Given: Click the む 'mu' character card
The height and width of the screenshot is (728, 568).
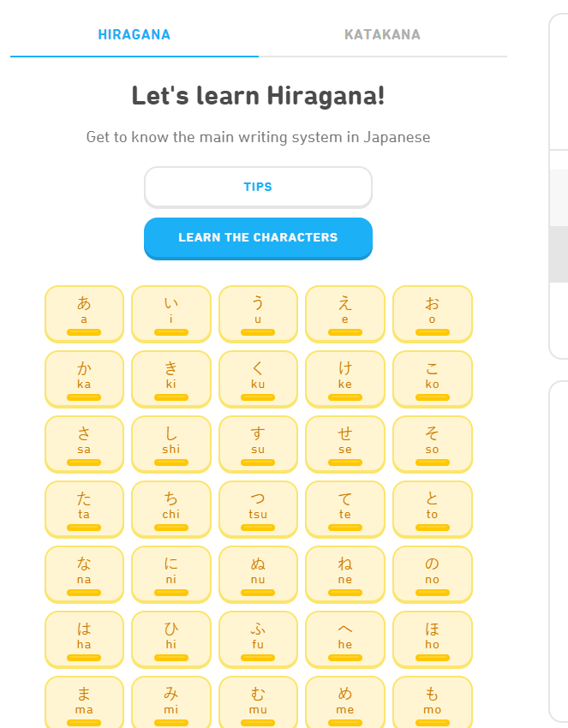Looking at the screenshot, I should point(258,702).
